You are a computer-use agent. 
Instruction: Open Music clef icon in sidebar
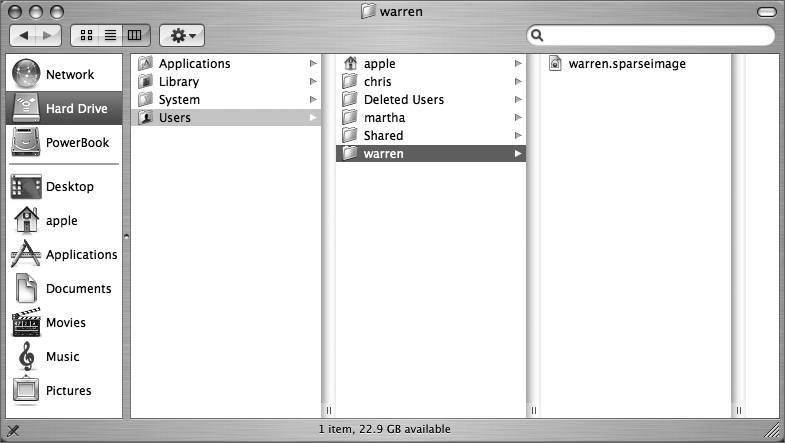(26, 356)
